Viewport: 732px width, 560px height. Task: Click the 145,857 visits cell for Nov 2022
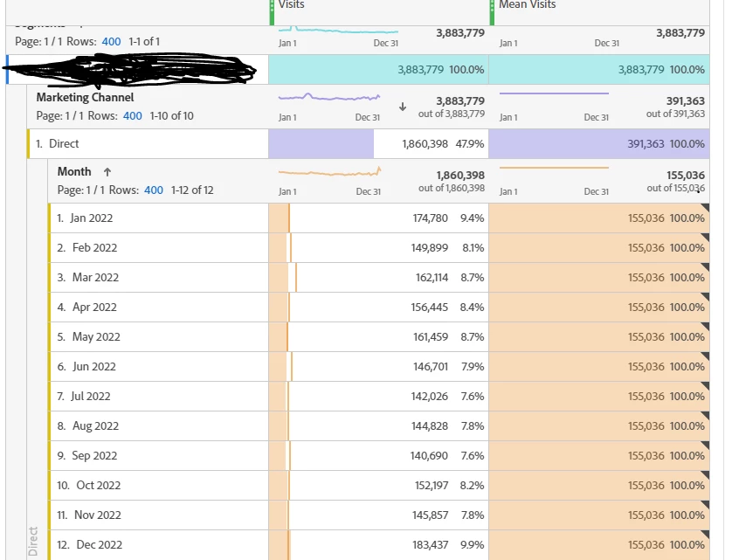(x=378, y=515)
